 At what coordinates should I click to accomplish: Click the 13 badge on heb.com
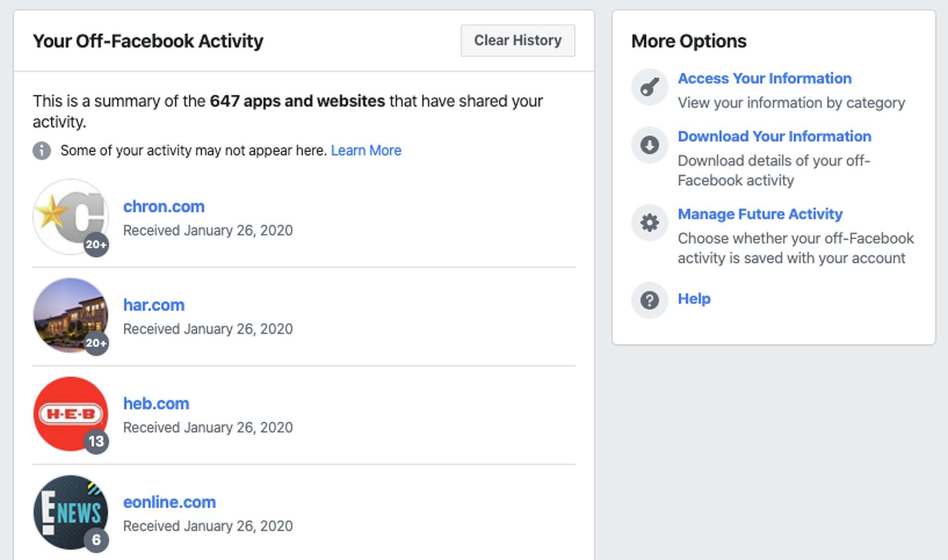[x=97, y=441]
